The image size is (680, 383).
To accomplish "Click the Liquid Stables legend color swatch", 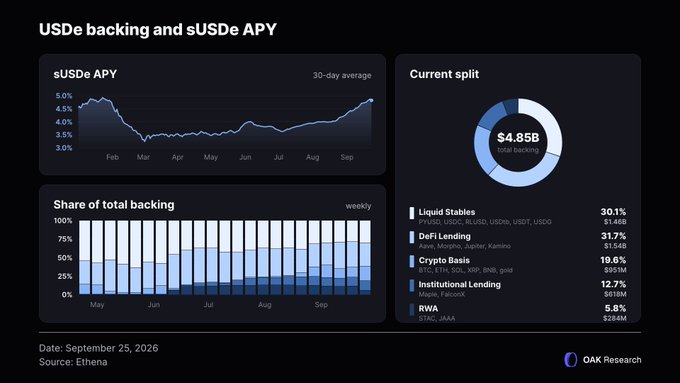I will [x=412, y=213].
